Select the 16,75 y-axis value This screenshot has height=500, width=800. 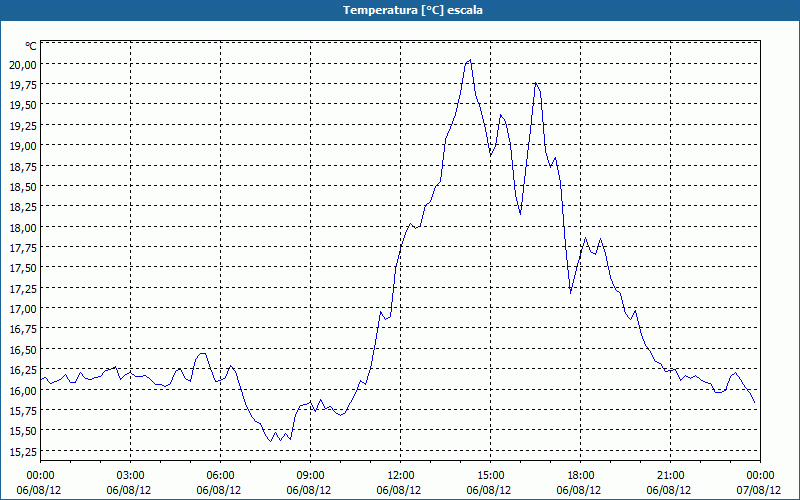(x=23, y=329)
